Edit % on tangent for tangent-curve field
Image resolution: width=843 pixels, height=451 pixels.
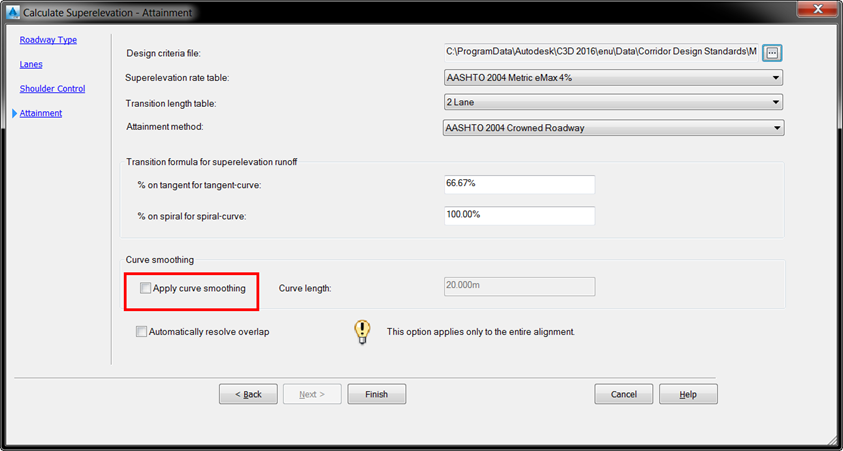click(519, 184)
